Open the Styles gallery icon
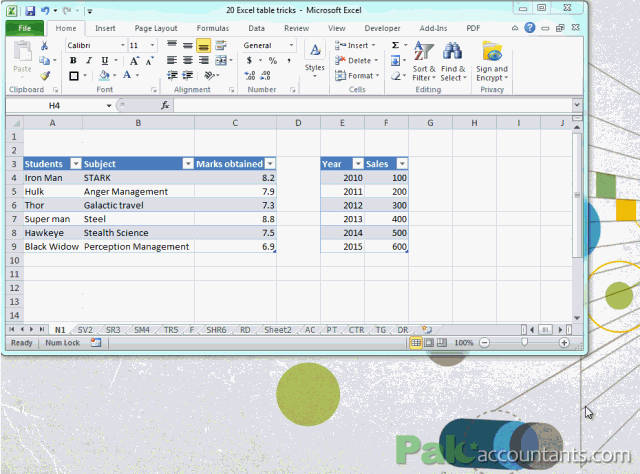 pyautogui.click(x=315, y=61)
